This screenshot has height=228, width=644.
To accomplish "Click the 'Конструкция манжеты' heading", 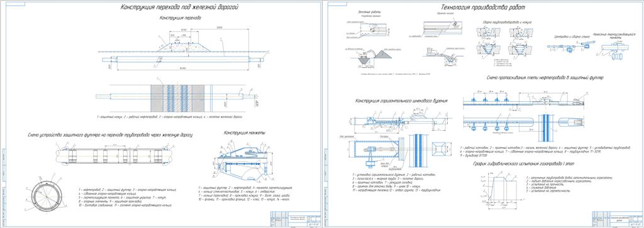I will pyautogui.click(x=245, y=133).
